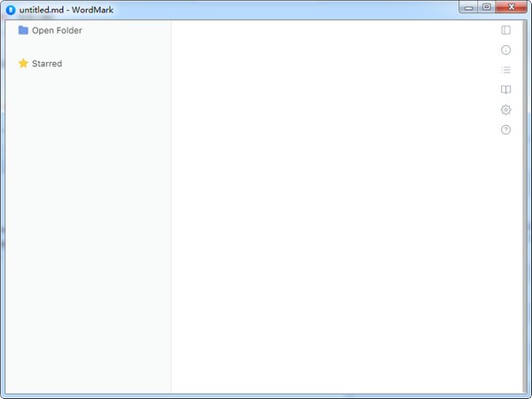Switch to reading mode book icon

pyautogui.click(x=505, y=90)
